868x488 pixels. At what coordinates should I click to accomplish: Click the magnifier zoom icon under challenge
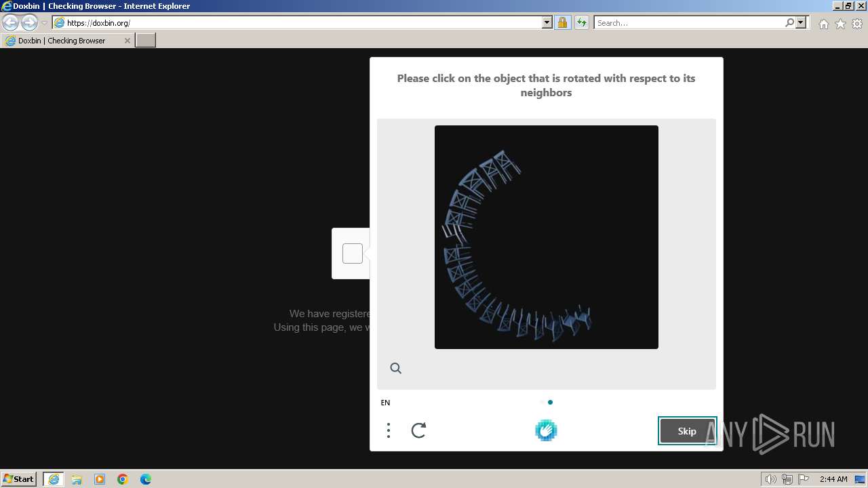click(x=396, y=368)
